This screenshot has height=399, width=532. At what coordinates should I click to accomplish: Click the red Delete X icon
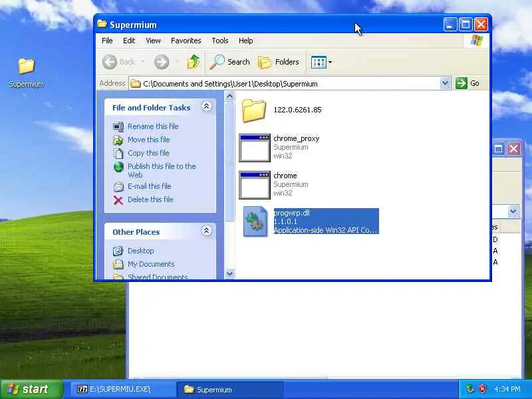coord(118,200)
